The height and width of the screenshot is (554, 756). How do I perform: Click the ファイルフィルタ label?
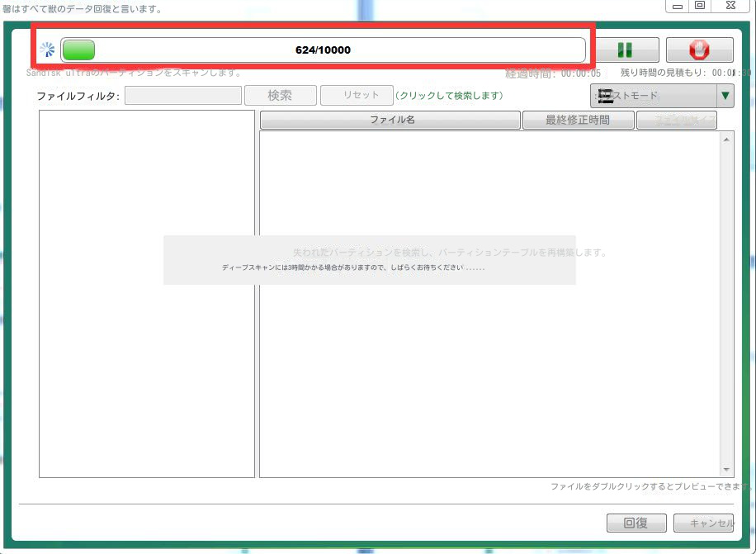(x=78, y=96)
